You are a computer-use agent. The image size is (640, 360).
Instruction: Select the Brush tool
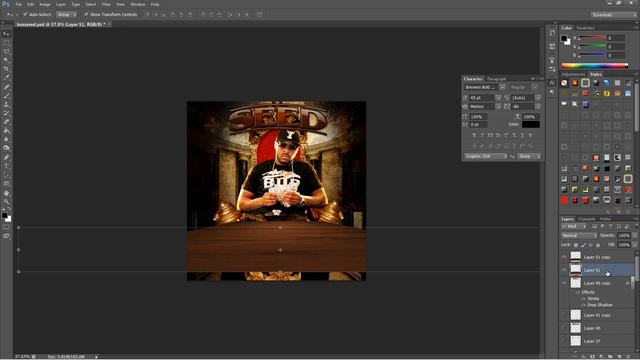coord(7,96)
